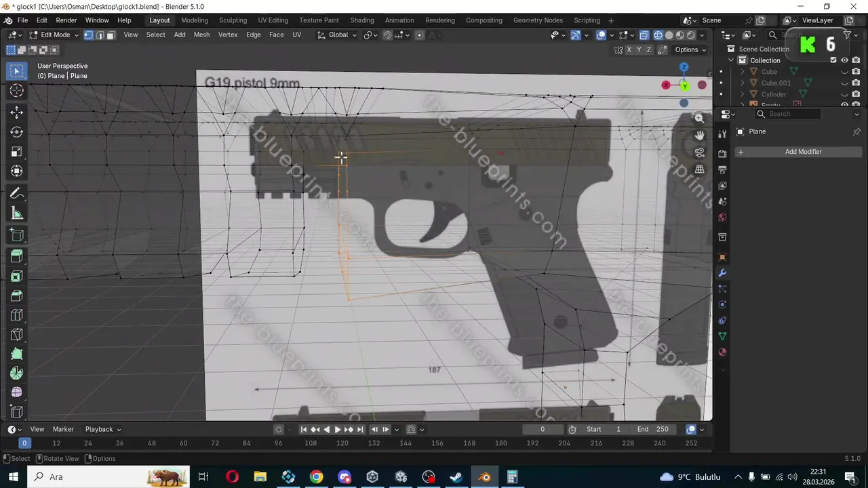868x488 pixels.
Task: Play the animation forward
Action: click(338, 429)
